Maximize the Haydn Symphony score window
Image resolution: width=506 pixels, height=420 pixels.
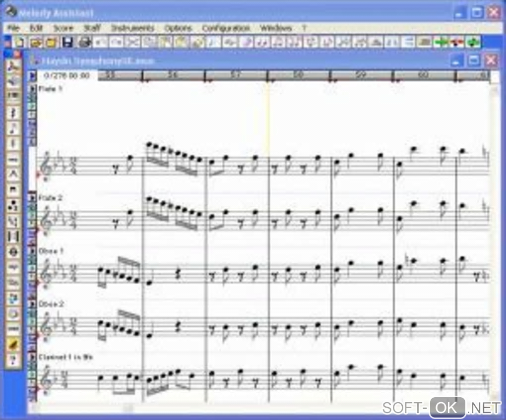(x=474, y=60)
